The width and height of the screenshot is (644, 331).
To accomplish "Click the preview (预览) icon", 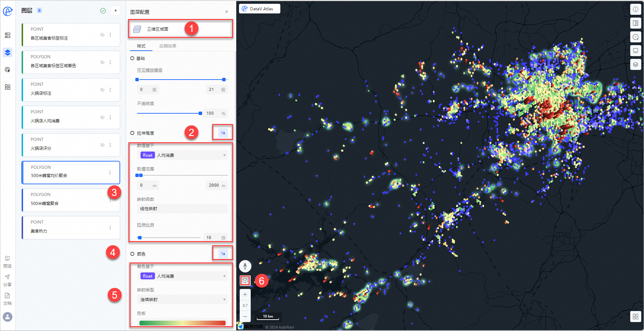I will [x=7, y=258].
